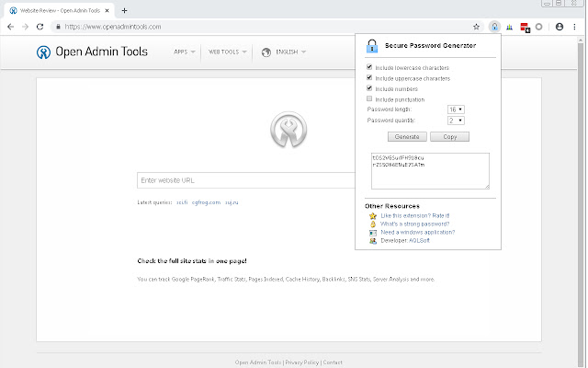Uncheck Include lowercase characters

pos(369,67)
